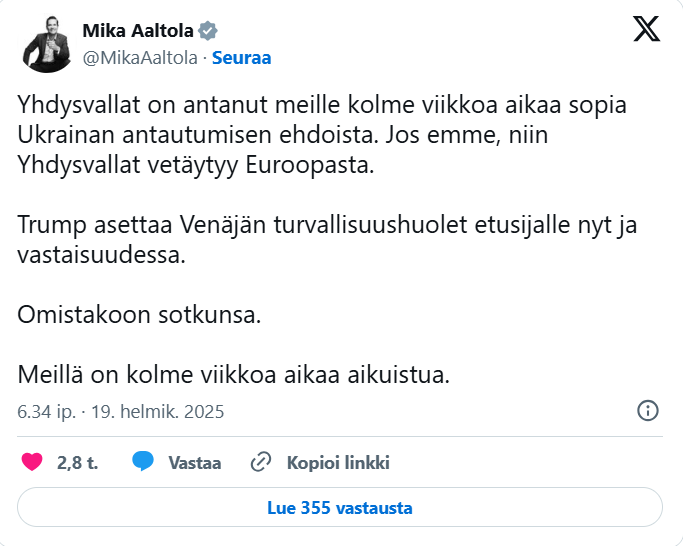The width and height of the screenshot is (683, 546).
Task: Click the Omistakoon sotkunsa line
Action: (139, 315)
